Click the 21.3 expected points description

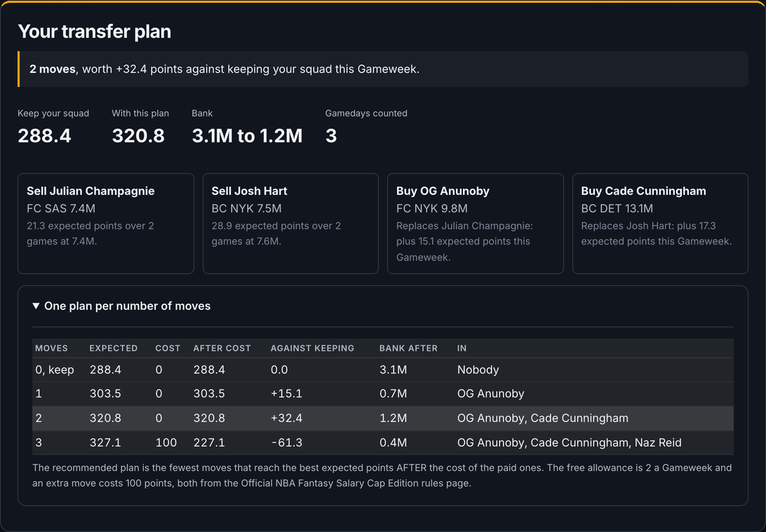[x=90, y=233]
